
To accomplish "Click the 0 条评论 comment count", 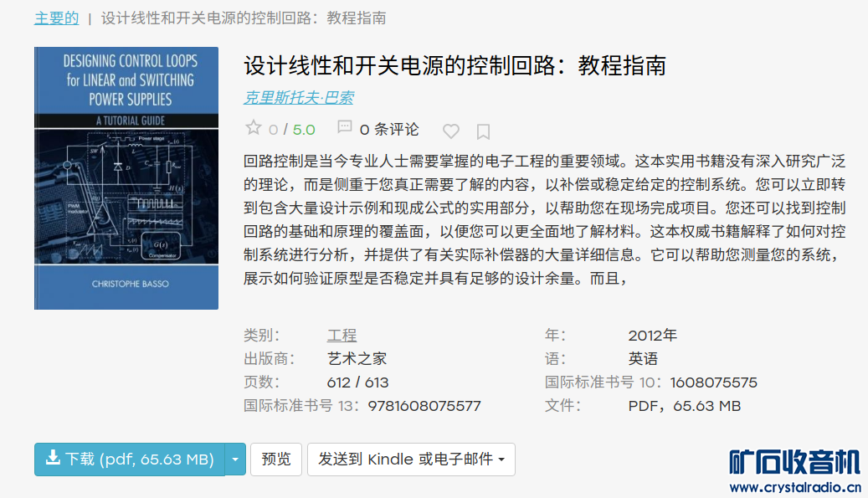I will (389, 130).
